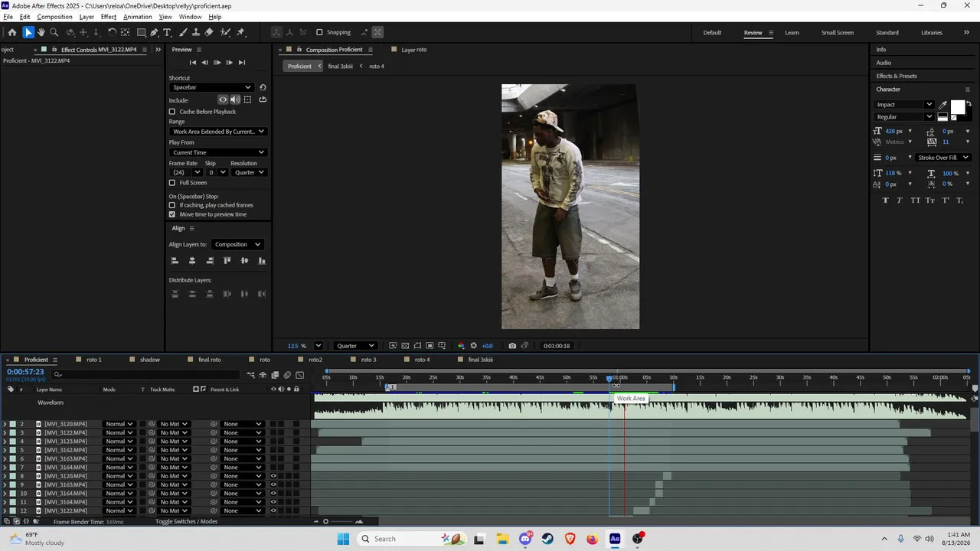Jump to last frame in Preview panel
Image resolution: width=980 pixels, height=551 pixels.
click(x=242, y=63)
